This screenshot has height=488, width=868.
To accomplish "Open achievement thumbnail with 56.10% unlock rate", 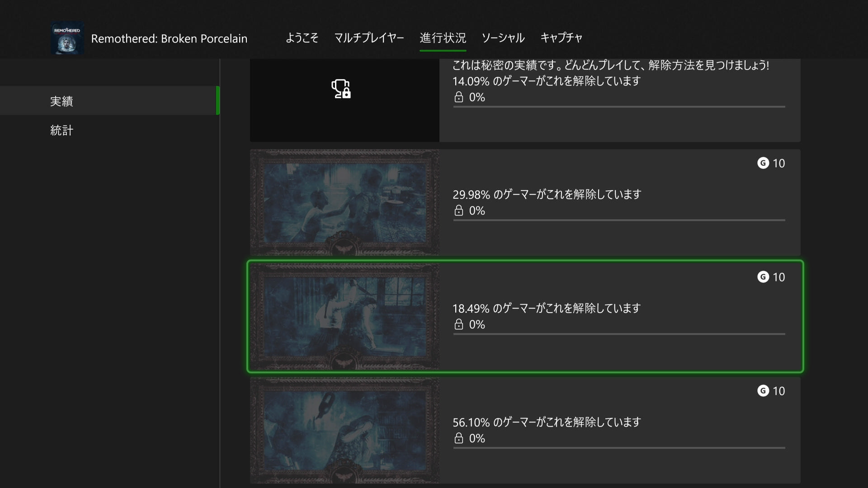I will pyautogui.click(x=344, y=430).
